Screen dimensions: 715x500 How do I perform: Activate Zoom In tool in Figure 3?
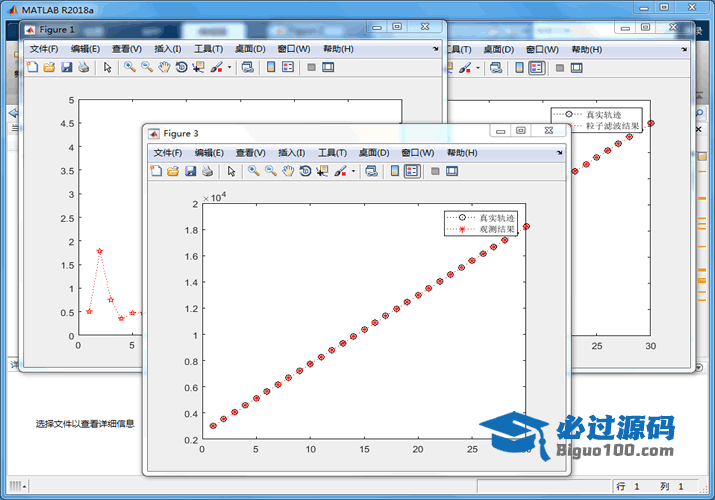click(x=254, y=171)
